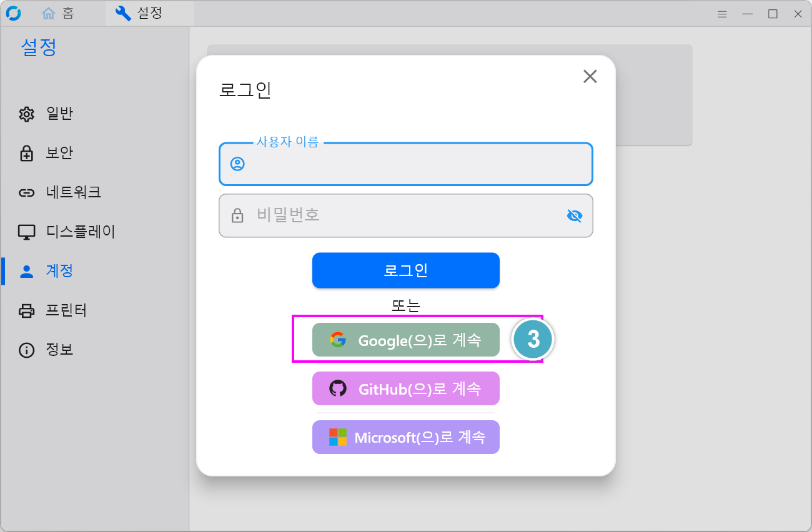This screenshot has width=812, height=532.
Task: Click the GitHub octocat icon
Action: point(338,388)
